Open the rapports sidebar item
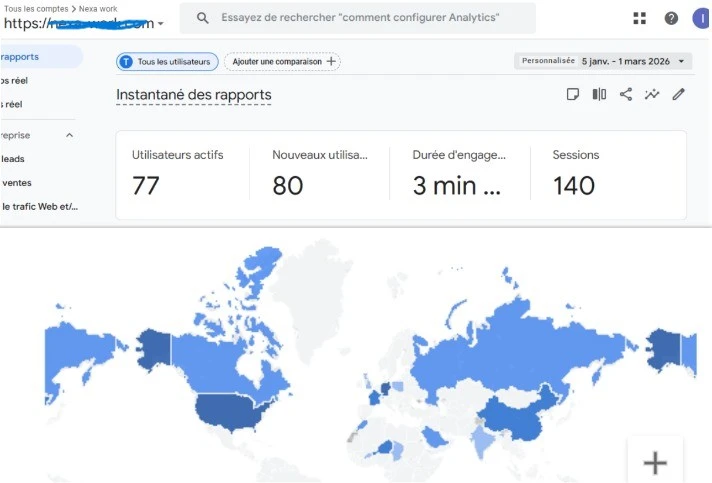The image size is (712, 483). [41, 57]
